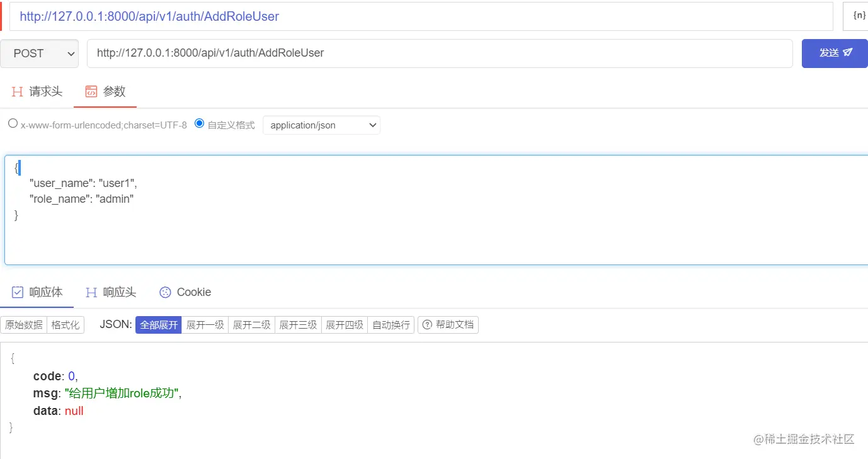Open the POST method dropdown
This screenshot has width=868, height=459.
[39, 54]
